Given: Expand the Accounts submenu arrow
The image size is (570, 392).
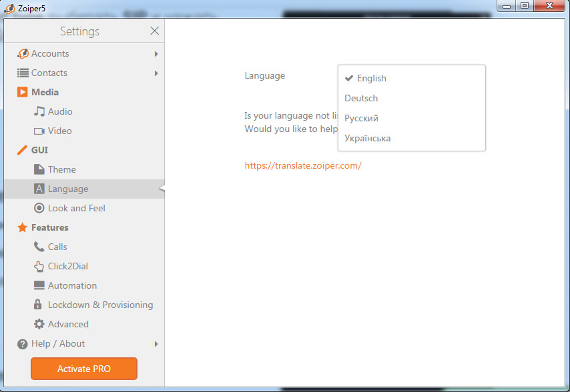Looking at the screenshot, I should coord(156,54).
